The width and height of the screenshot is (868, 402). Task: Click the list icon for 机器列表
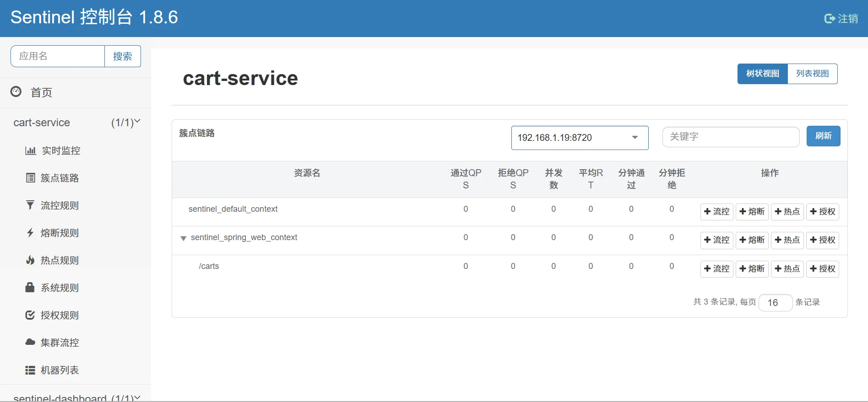point(30,370)
